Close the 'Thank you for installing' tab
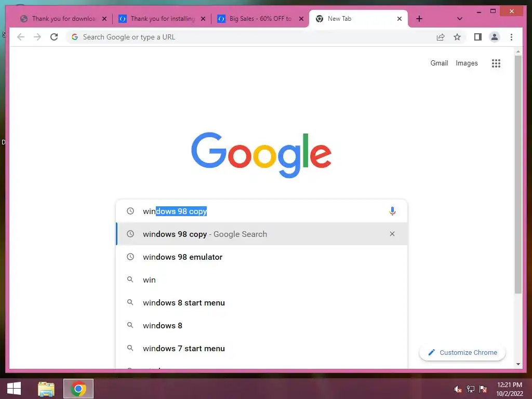The width and height of the screenshot is (532, 399). [x=203, y=19]
